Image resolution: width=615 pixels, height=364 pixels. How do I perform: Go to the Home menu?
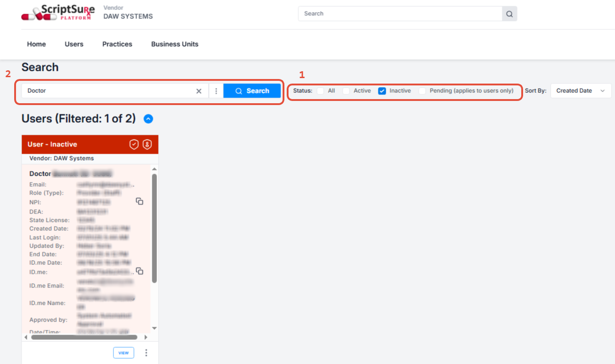[x=37, y=44]
